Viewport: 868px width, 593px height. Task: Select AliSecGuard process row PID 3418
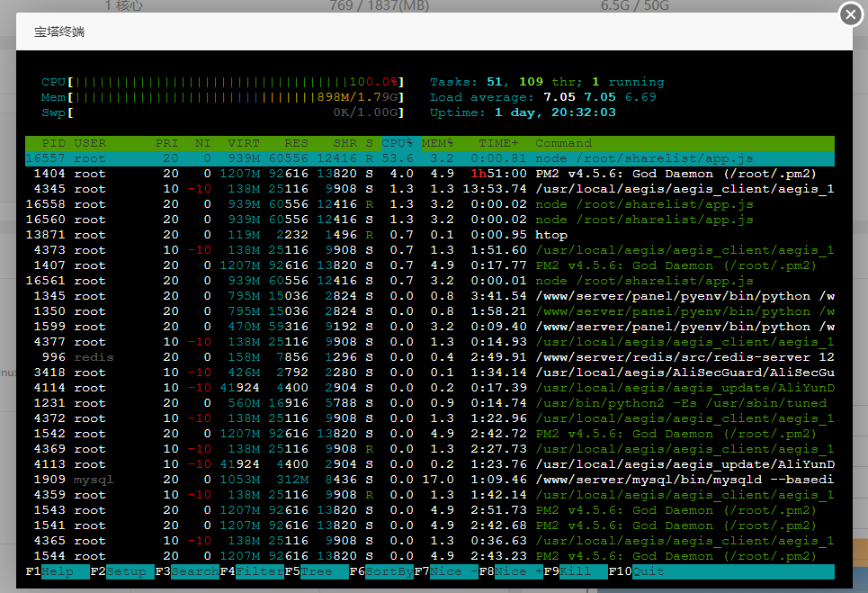[430, 373]
